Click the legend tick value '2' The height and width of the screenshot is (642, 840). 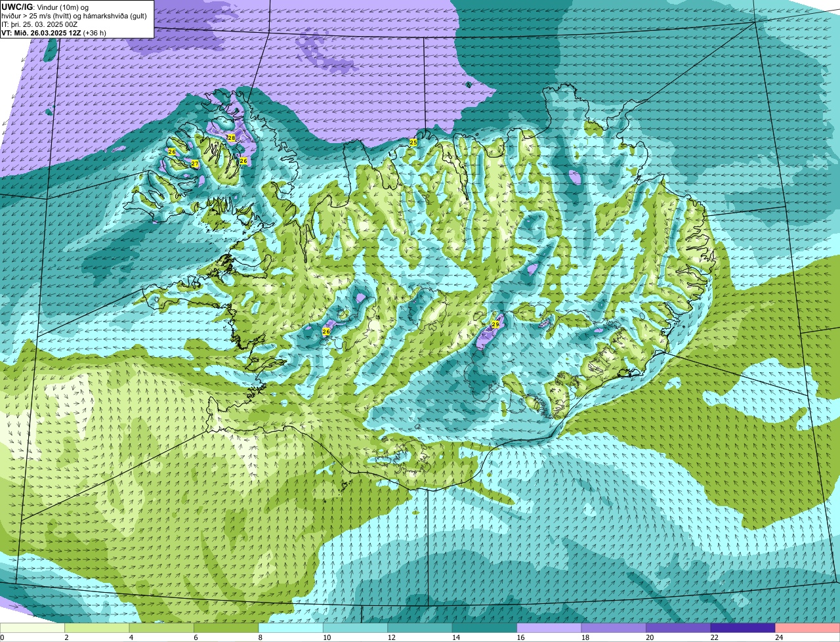pos(66,637)
